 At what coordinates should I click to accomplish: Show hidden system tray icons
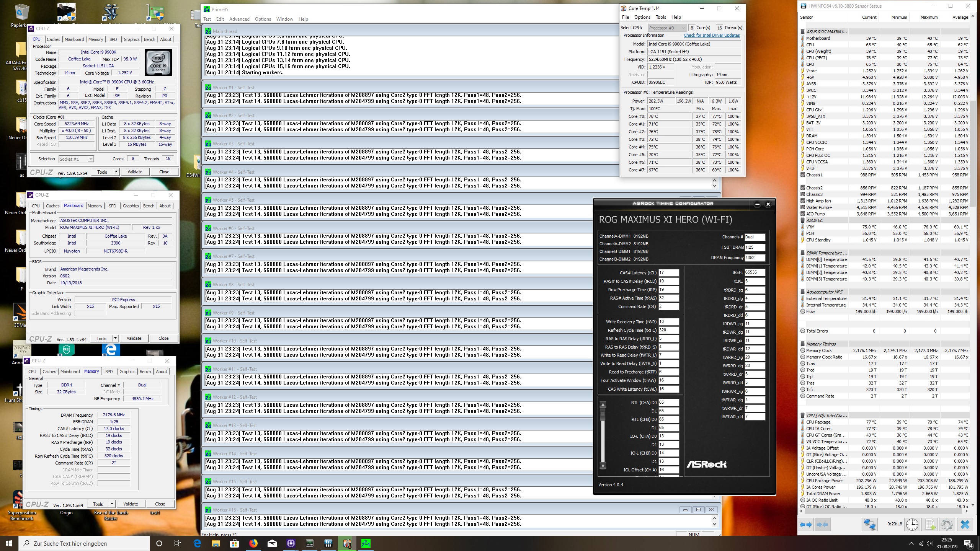click(x=911, y=544)
